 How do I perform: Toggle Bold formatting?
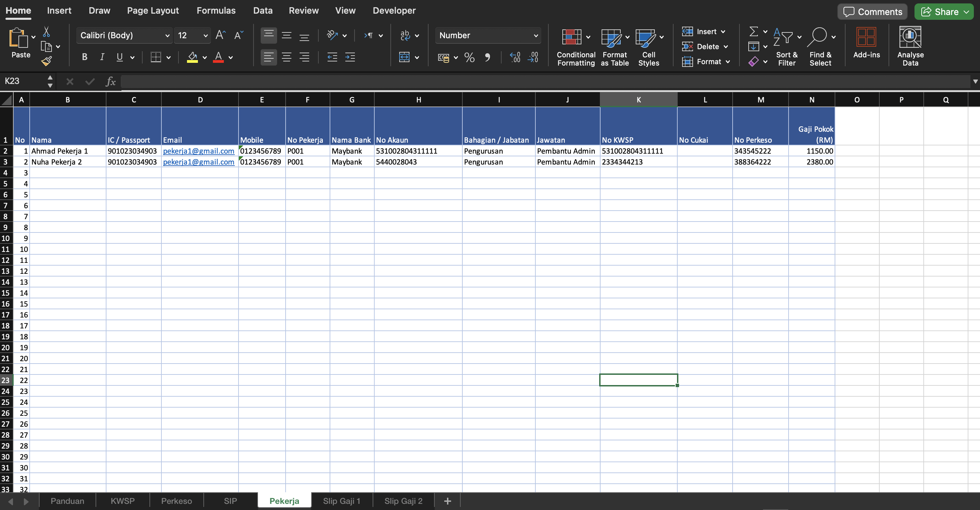[x=85, y=57]
